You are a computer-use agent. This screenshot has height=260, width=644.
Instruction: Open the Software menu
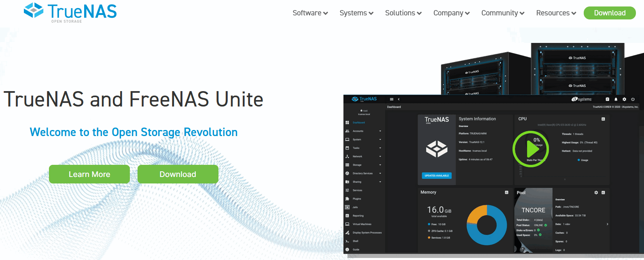[310, 13]
